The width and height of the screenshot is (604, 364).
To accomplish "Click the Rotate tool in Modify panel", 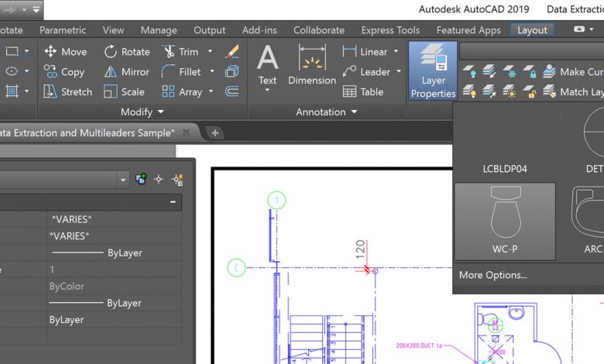I will click(x=126, y=52).
